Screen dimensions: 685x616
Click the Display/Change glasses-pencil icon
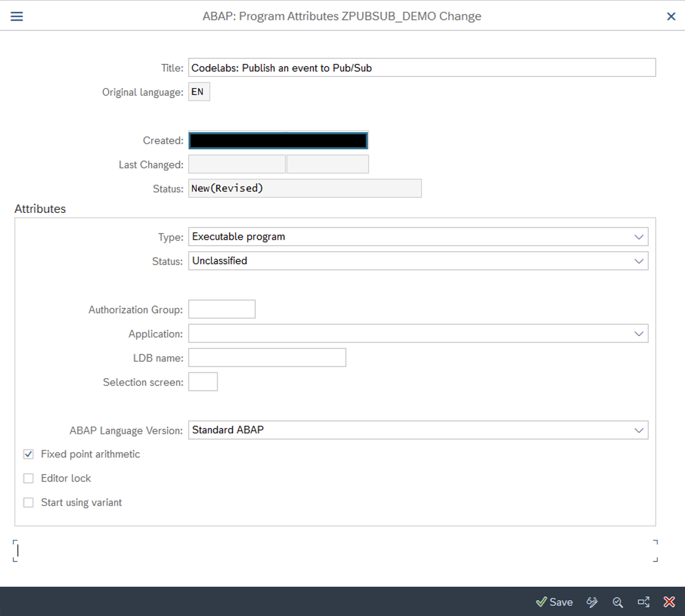pos(592,602)
